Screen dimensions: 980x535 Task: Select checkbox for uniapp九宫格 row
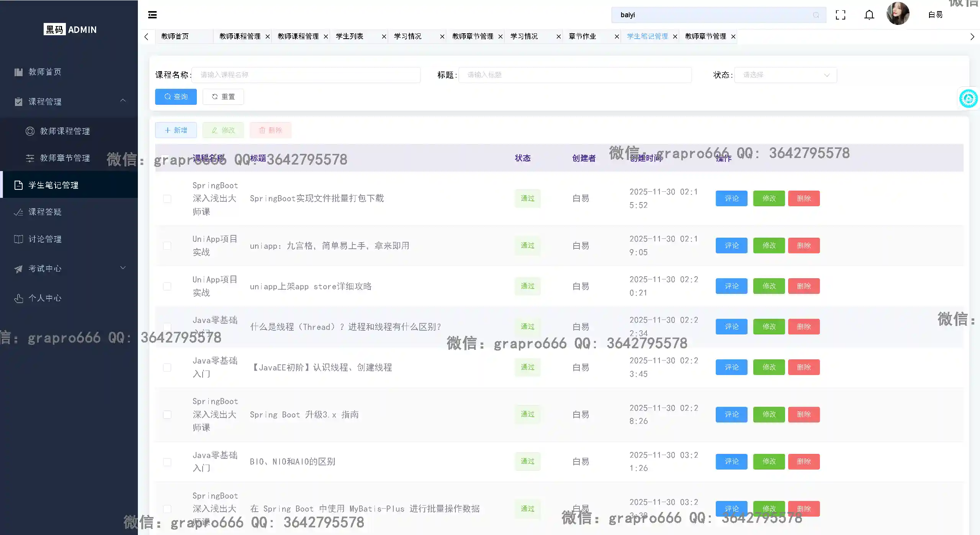click(x=167, y=246)
